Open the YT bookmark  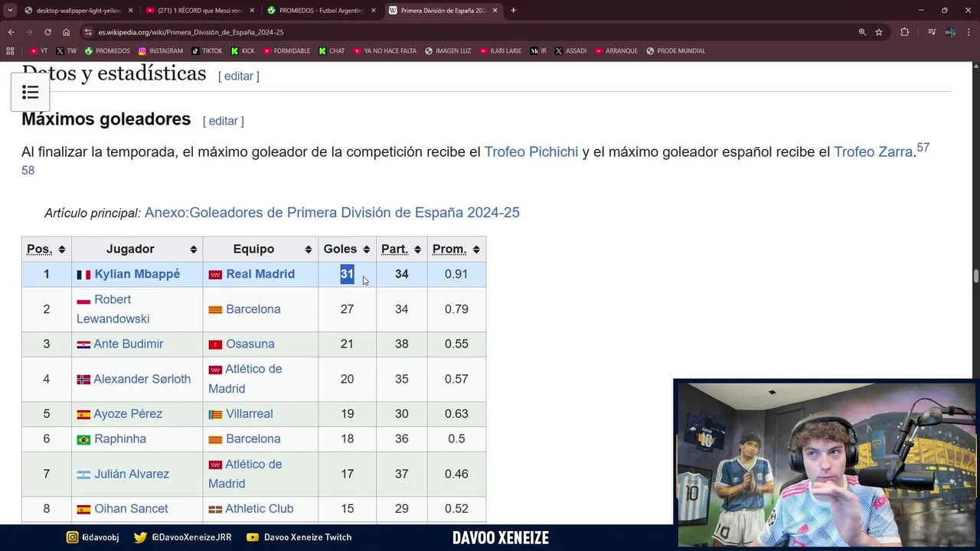point(38,51)
